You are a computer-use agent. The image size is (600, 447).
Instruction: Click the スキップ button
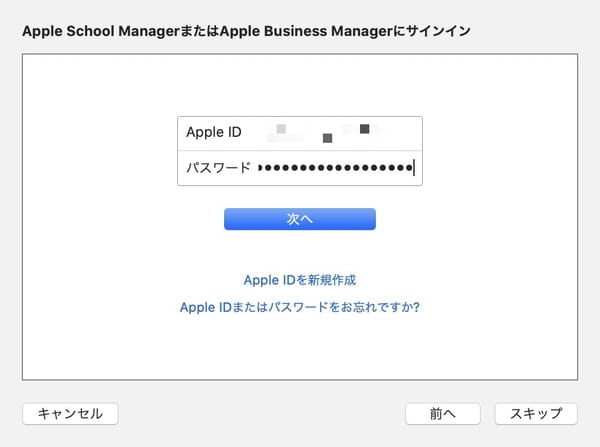pos(536,414)
